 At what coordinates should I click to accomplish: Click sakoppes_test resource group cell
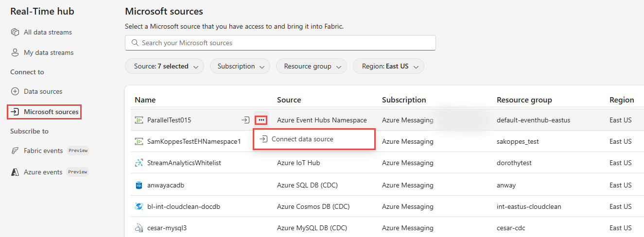(518, 141)
